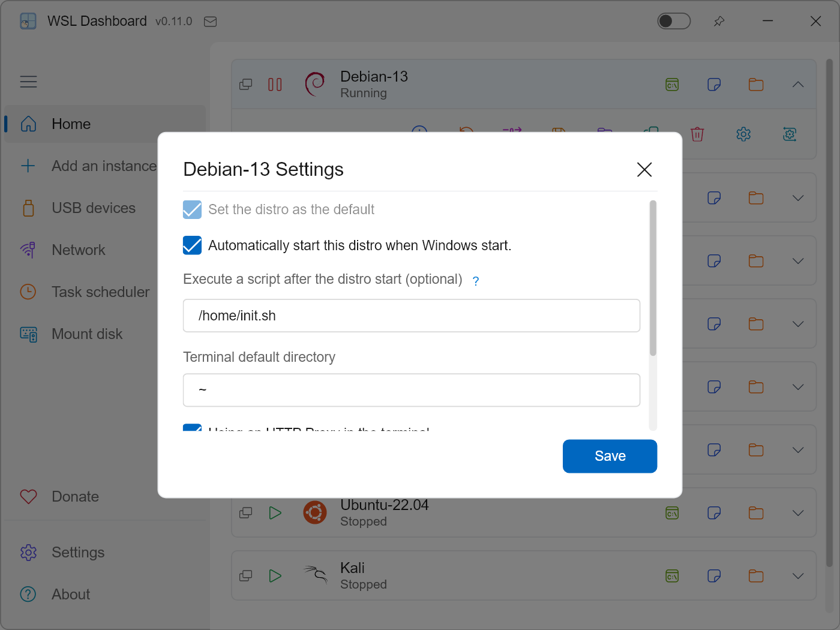Click the help question mark beside script label
Screen dimensions: 840x630
[x=476, y=281]
